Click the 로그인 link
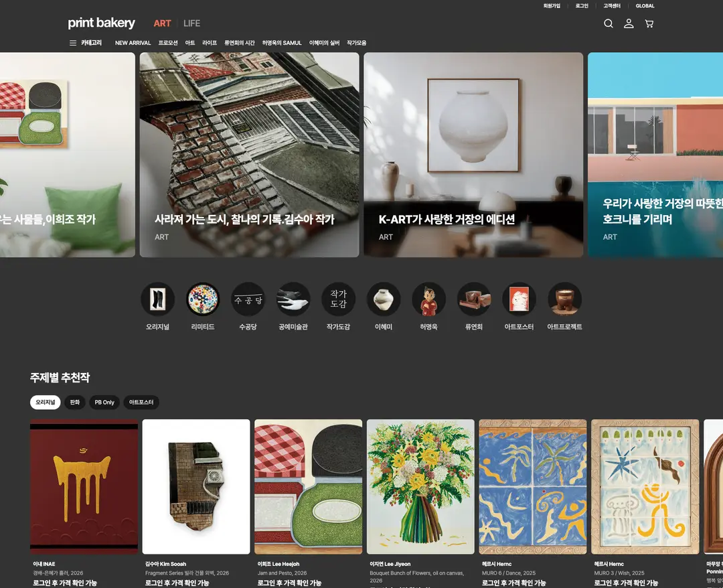This screenshot has height=588, width=723. pyautogui.click(x=582, y=6)
